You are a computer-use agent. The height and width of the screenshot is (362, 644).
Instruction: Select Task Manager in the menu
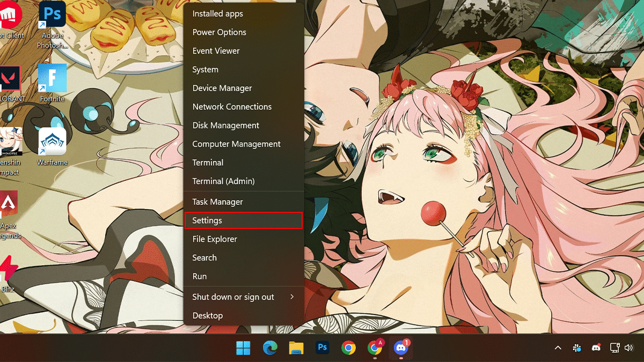[217, 202]
